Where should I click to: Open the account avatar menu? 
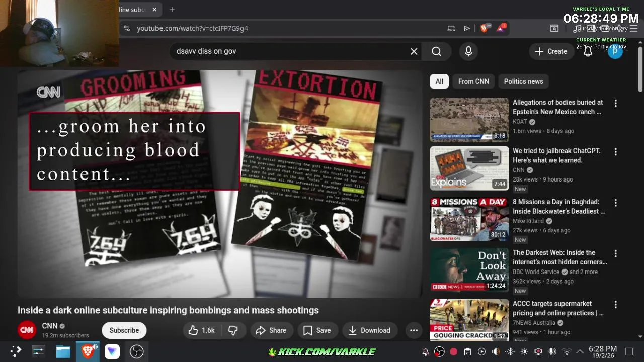pos(615,51)
